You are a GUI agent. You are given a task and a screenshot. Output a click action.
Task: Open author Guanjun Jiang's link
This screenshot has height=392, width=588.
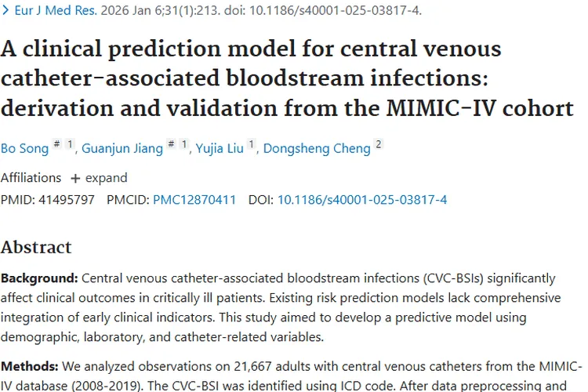click(123, 148)
